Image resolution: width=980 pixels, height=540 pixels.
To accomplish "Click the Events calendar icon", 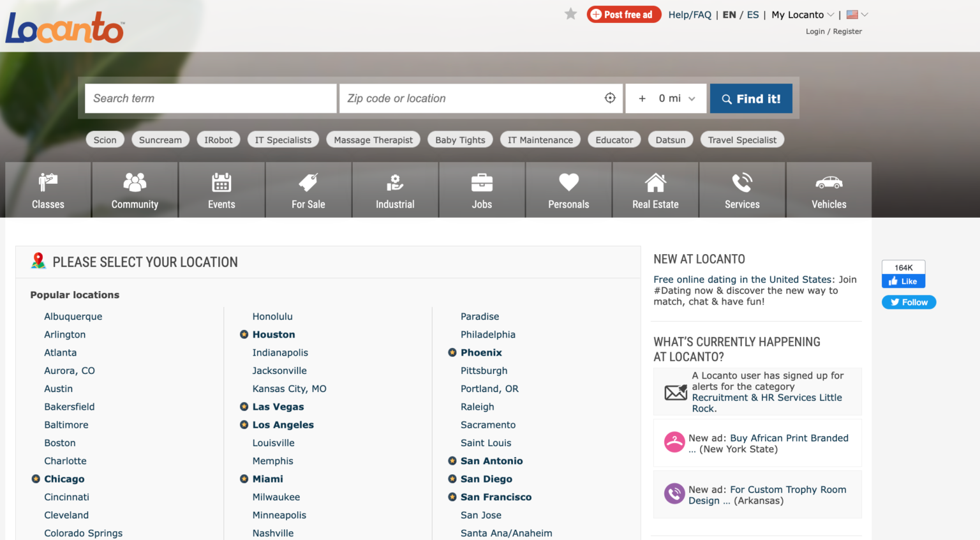I will (x=221, y=183).
